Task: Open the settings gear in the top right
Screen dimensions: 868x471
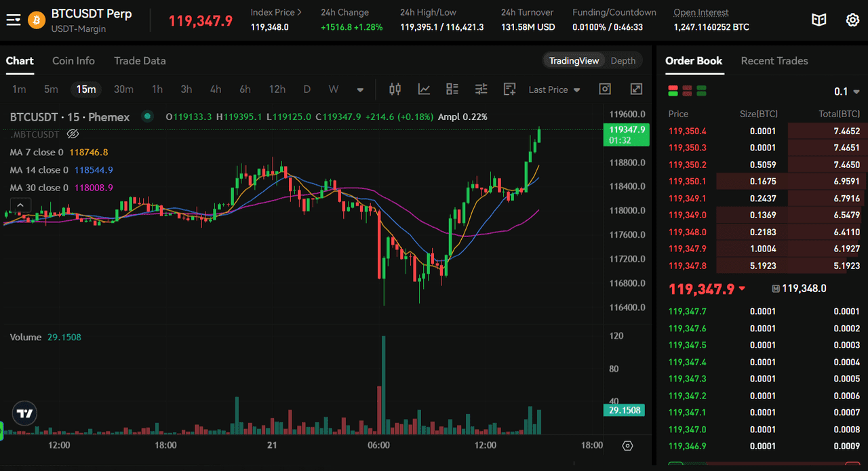Action: click(x=852, y=20)
